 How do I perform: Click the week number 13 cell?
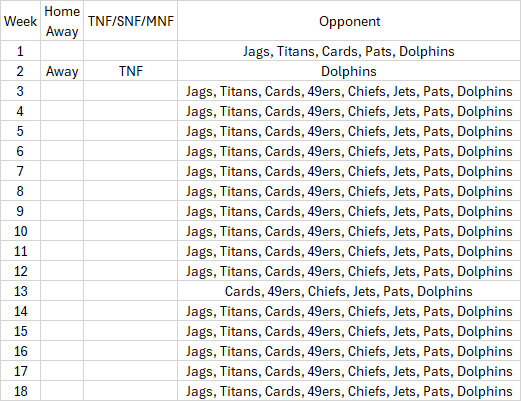[20, 291]
